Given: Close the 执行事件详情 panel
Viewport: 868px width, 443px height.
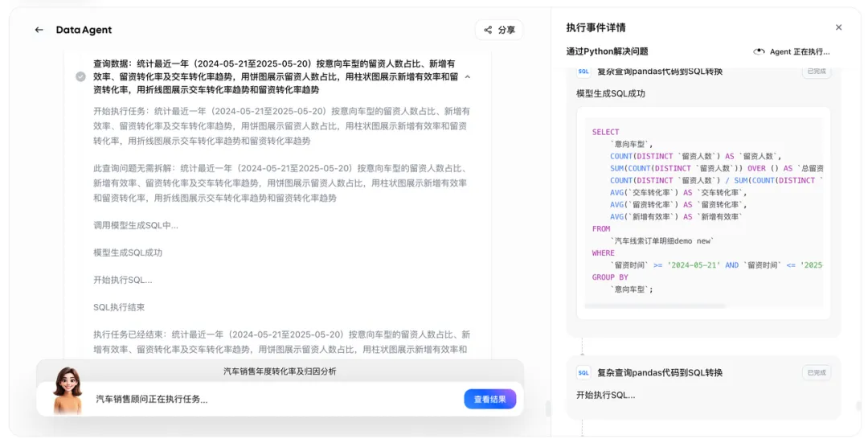Looking at the screenshot, I should 838,27.
